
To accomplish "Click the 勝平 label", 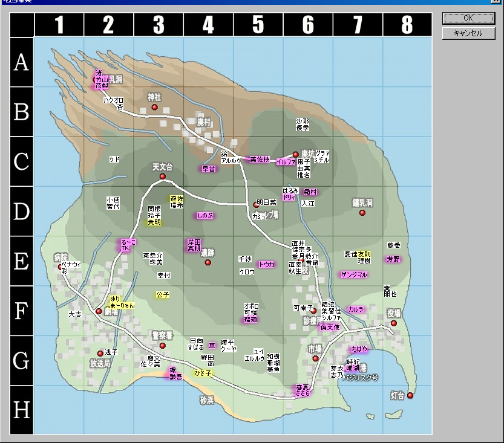I will point(227,342).
